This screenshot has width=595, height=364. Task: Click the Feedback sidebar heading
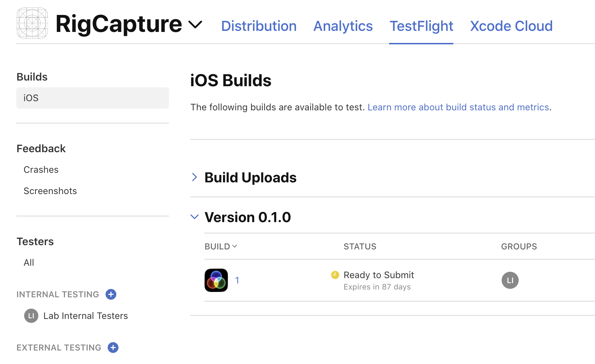pos(41,149)
